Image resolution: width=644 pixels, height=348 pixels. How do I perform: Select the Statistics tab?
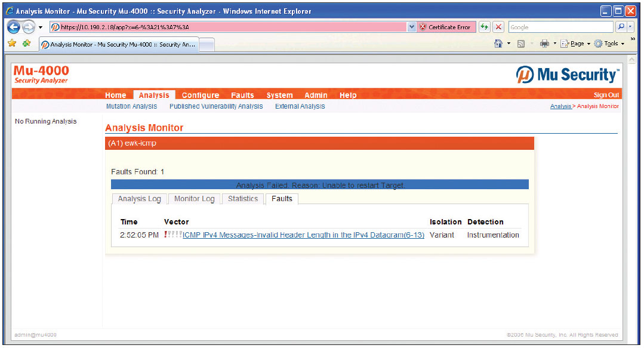tap(243, 199)
